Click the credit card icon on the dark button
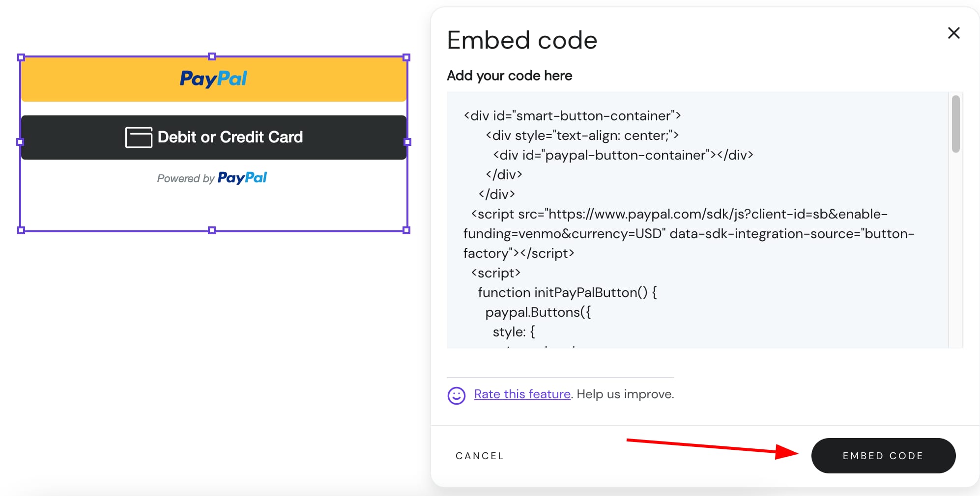Viewport: 980px width, 496px height. pyautogui.click(x=139, y=138)
